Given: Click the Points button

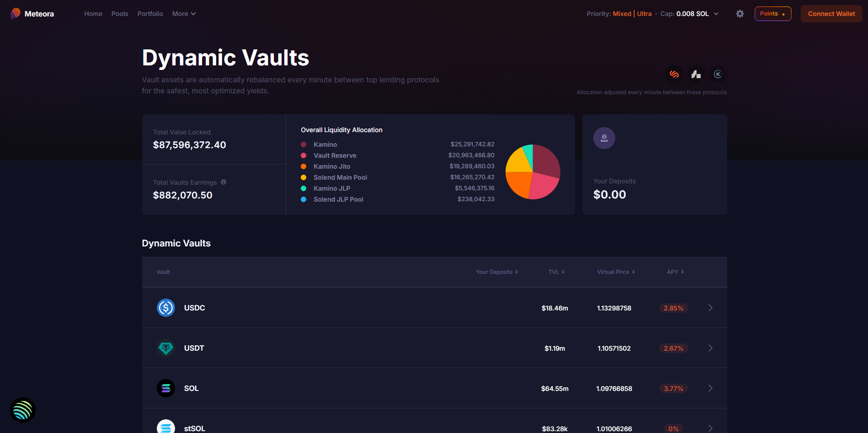Looking at the screenshot, I should click(772, 14).
